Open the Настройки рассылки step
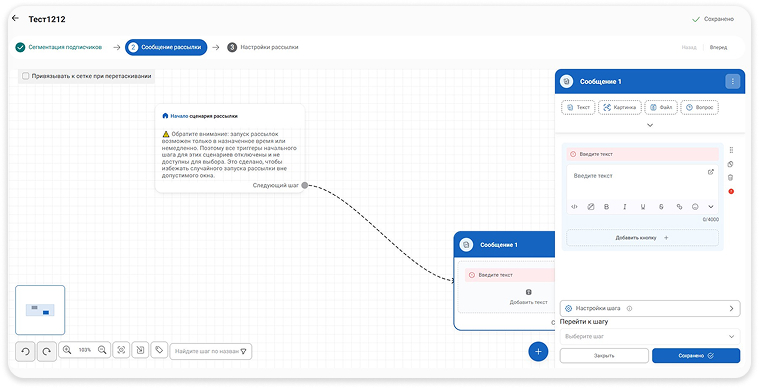 click(263, 47)
